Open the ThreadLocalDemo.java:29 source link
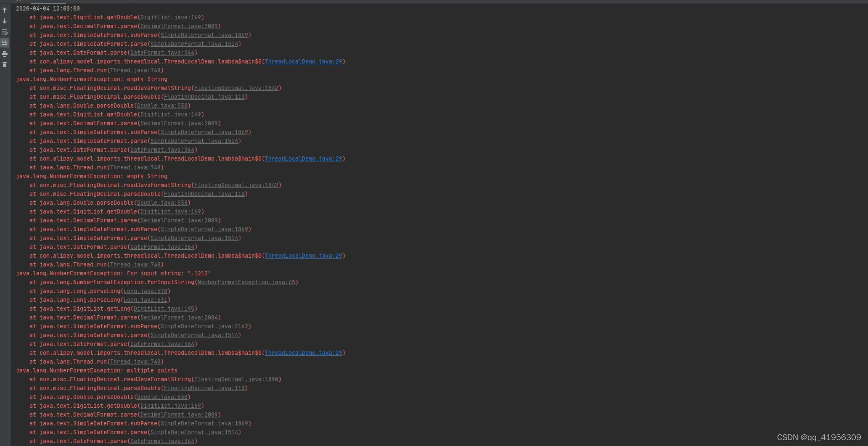 tap(304, 61)
